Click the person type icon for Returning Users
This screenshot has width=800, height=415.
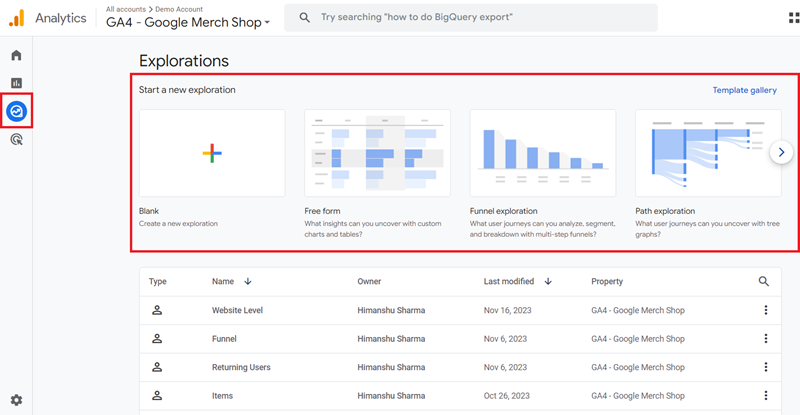click(x=157, y=367)
